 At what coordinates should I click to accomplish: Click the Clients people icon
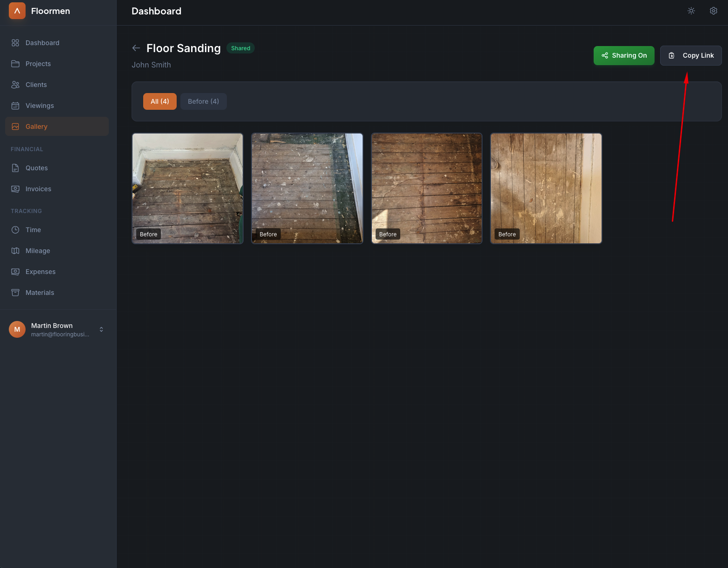coord(15,84)
